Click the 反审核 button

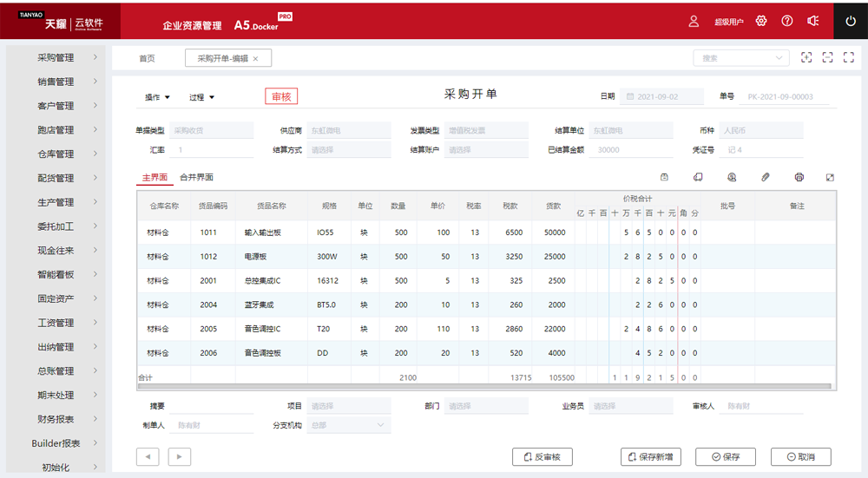pos(542,457)
